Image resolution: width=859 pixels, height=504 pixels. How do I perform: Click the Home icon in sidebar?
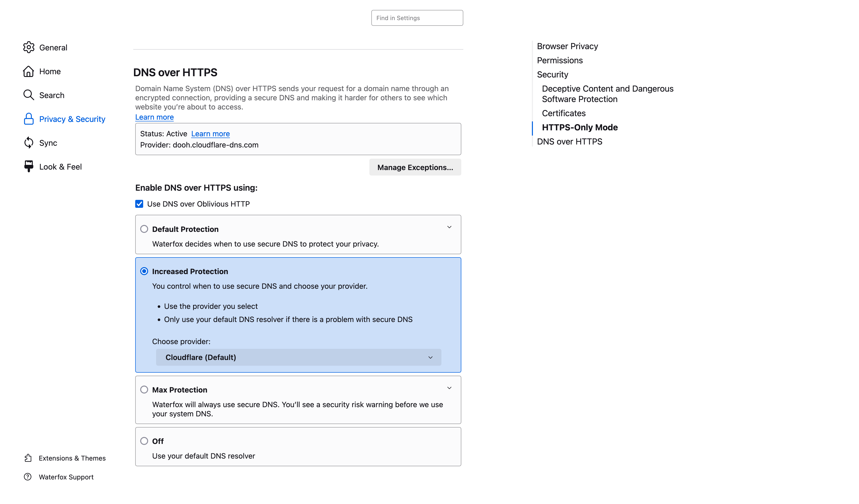point(28,71)
